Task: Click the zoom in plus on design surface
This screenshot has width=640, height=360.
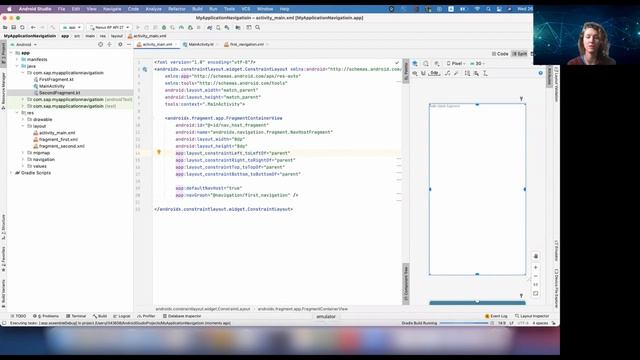Action: (x=536, y=267)
